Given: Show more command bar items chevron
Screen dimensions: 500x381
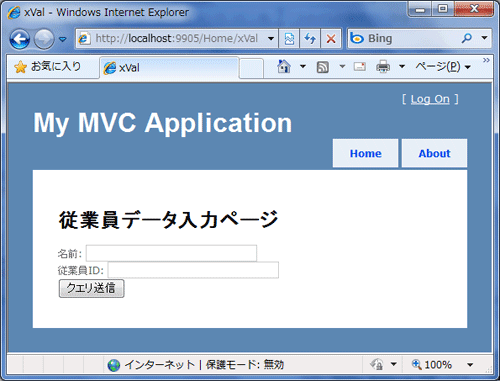Looking at the screenshot, I should click(x=486, y=60).
